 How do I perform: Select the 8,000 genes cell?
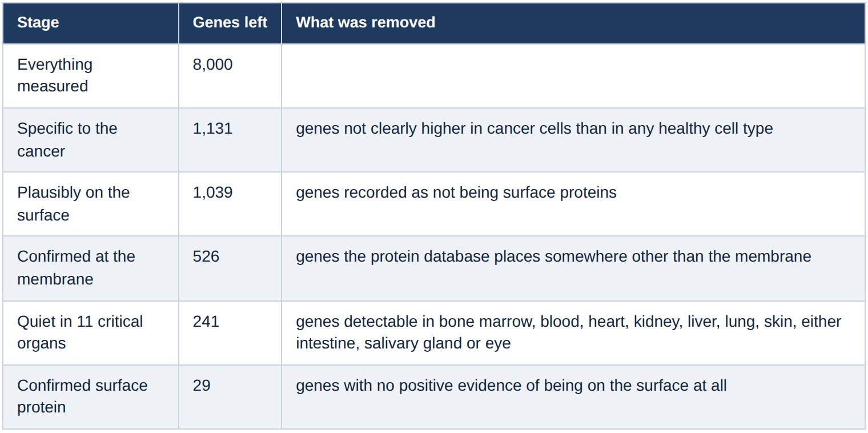click(x=230, y=75)
